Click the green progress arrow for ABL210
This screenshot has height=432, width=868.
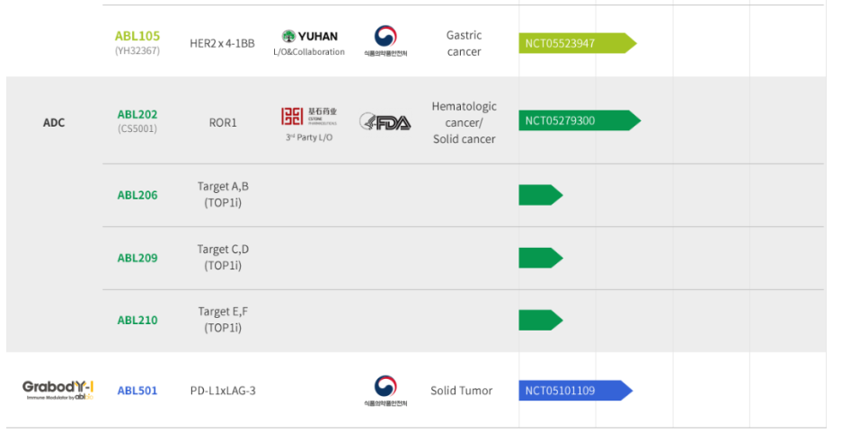[x=540, y=321]
